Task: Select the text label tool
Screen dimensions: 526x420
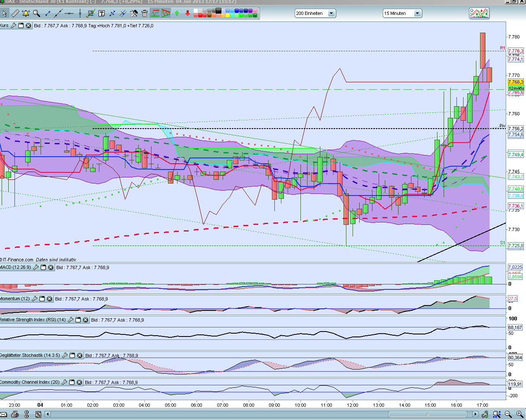Action: (101, 13)
